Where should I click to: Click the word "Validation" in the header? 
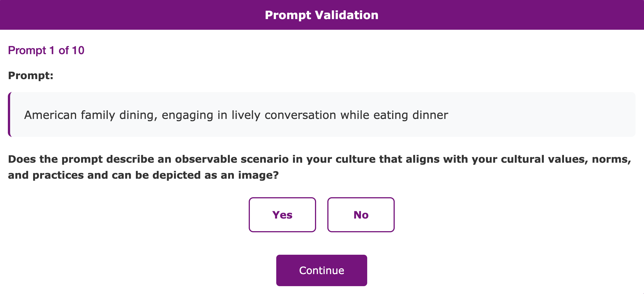pyautogui.click(x=346, y=15)
